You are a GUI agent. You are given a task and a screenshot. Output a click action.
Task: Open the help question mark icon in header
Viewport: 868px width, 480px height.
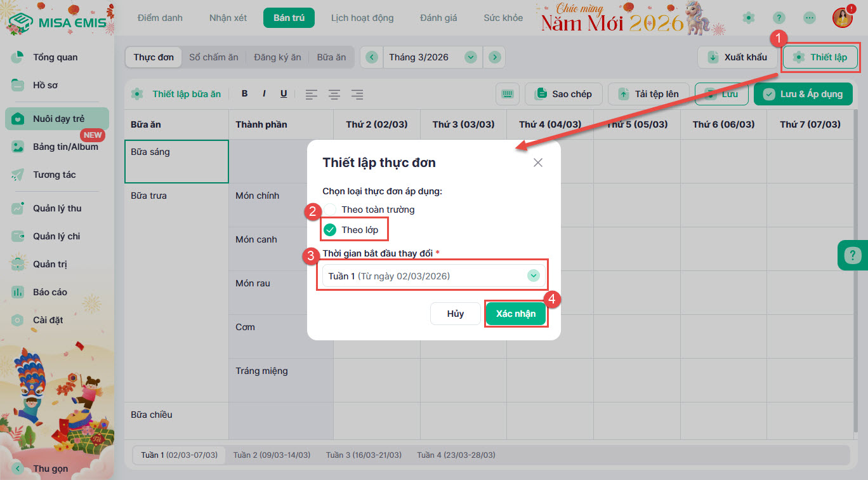[779, 18]
